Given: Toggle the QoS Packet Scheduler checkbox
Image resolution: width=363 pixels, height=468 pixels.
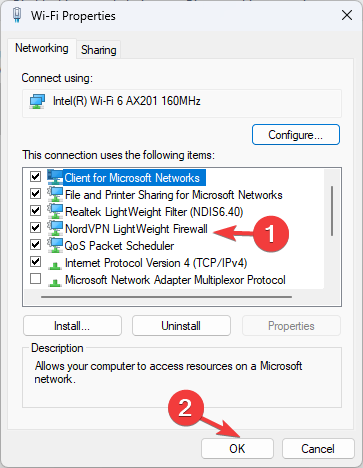Looking at the screenshot, I should click(35, 245).
